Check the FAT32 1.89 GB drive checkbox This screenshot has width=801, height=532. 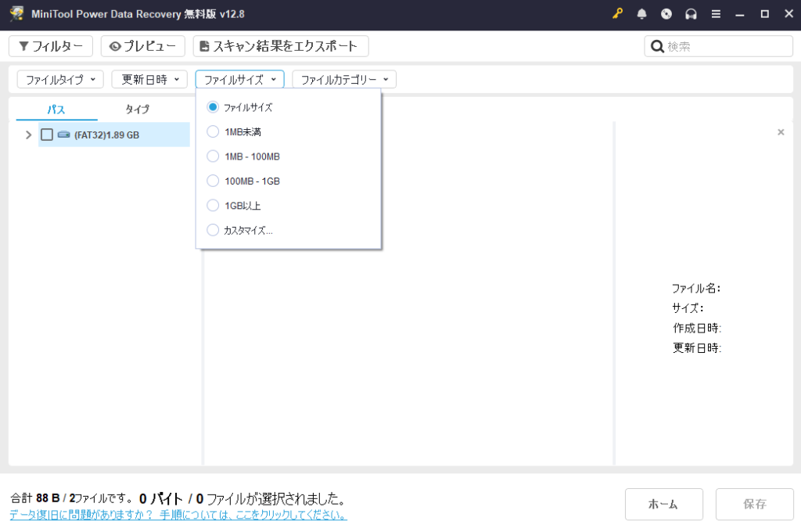47,135
